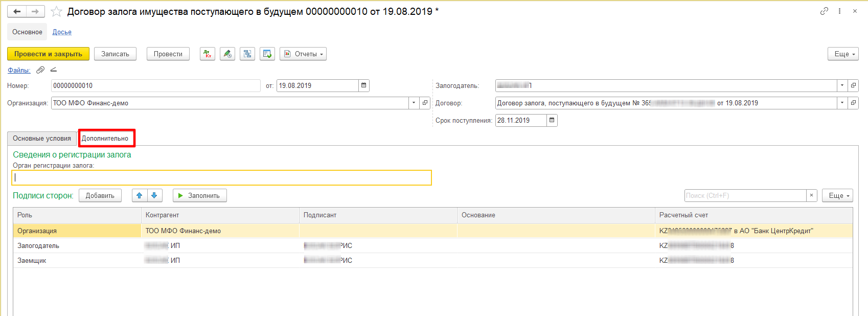
Task: Click the Основание column header
Action: (x=556, y=215)
